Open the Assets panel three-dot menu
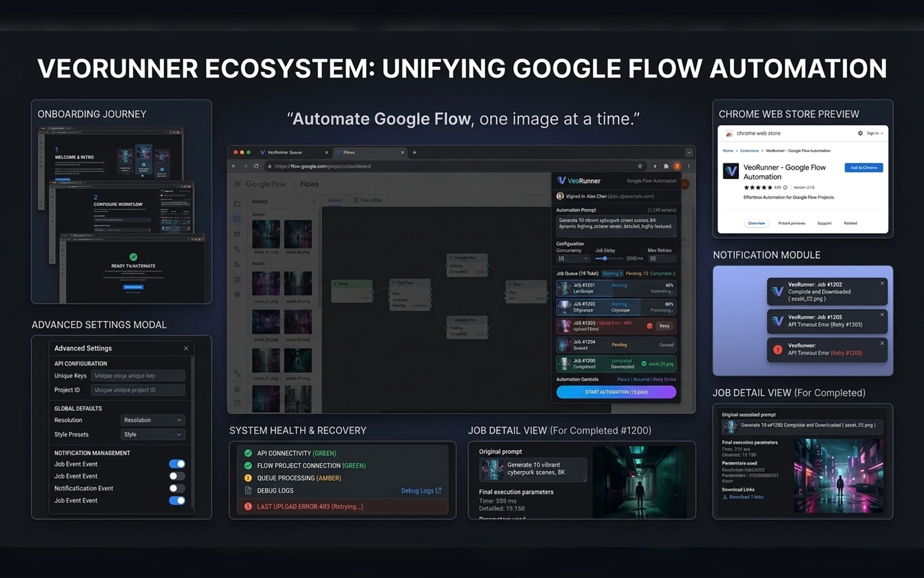 [x=314, y=201]
